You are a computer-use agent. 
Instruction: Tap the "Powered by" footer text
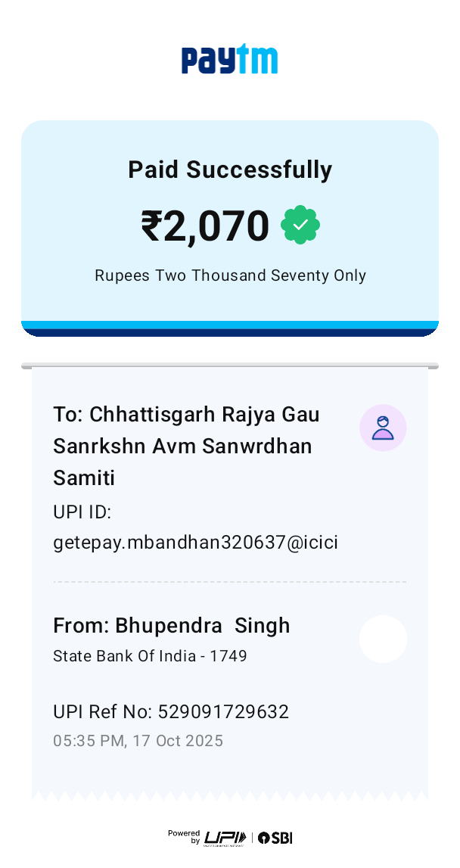click(184, 836)
